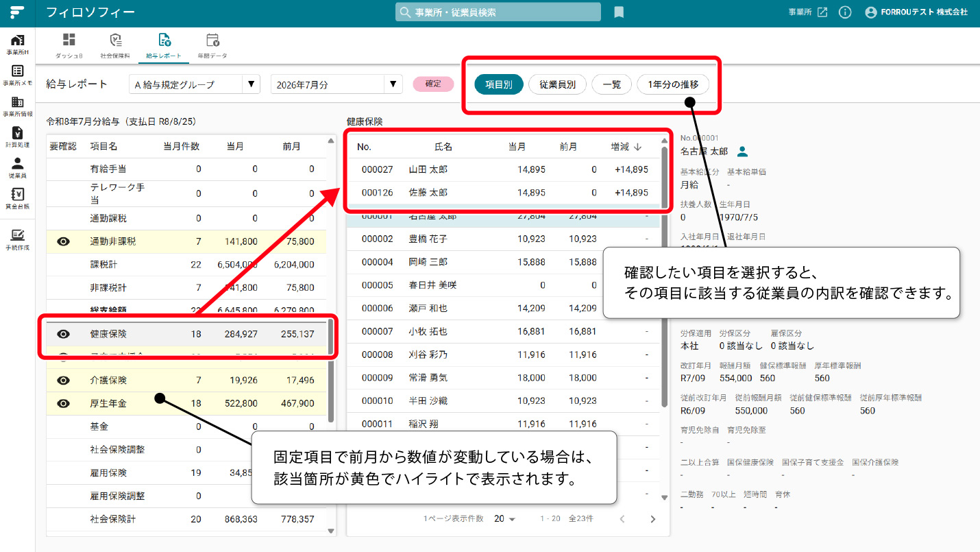980x552 pixels.
Task: Select the 非課税計 row
Action: point(186,287)
